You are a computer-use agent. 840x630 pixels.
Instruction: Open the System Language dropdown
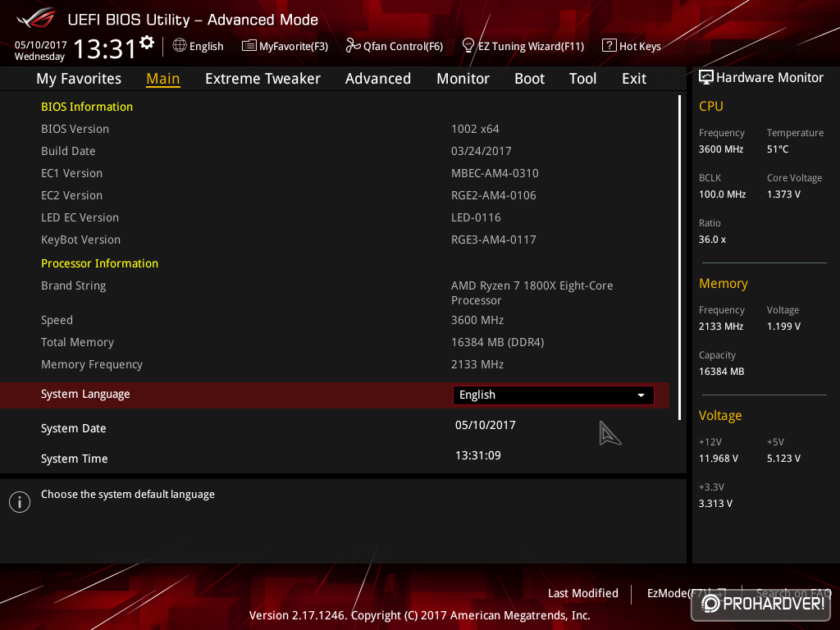pyautogui.click(x=554, y=395)
